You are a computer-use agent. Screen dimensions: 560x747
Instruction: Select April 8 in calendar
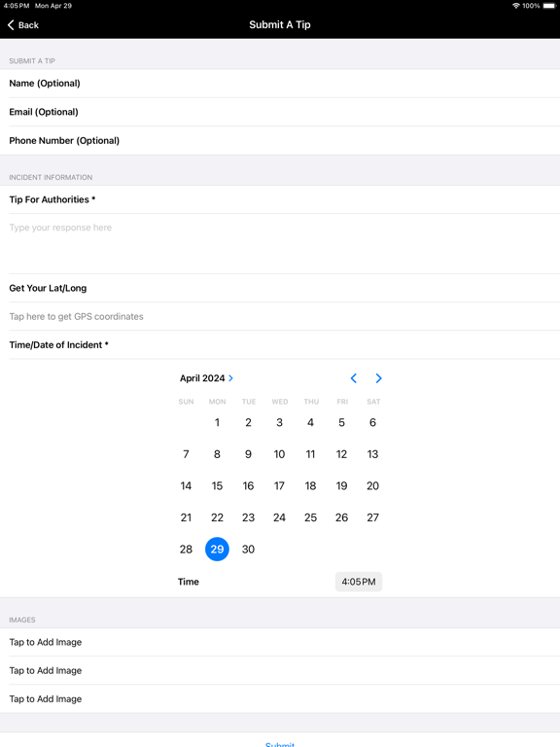217,454
